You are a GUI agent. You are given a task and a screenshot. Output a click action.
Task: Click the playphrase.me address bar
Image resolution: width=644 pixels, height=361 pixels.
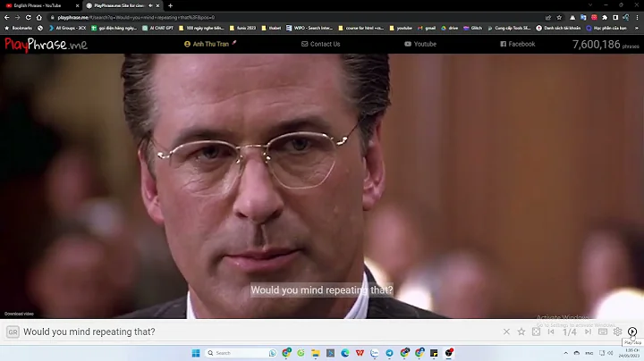(x=296, y=17)
